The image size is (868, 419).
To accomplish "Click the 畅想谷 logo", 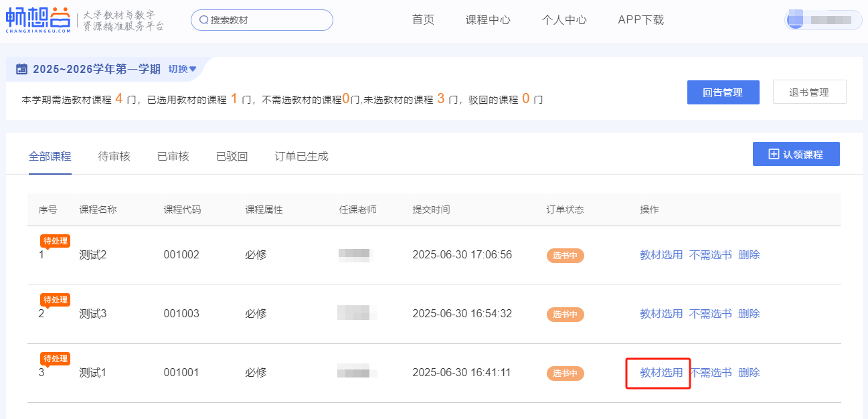I will (38, 20).
